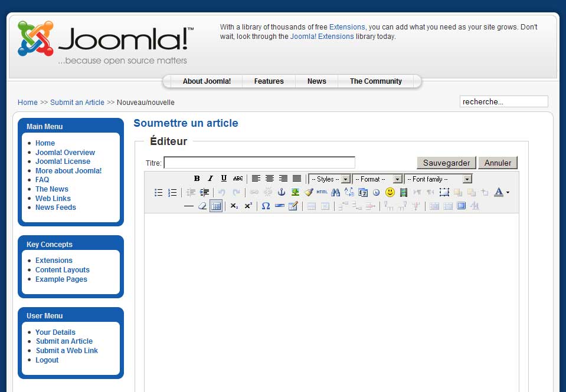Set right-to-left text direction
The height and width of the screenshot is (392, 566).
click(430, 192)
